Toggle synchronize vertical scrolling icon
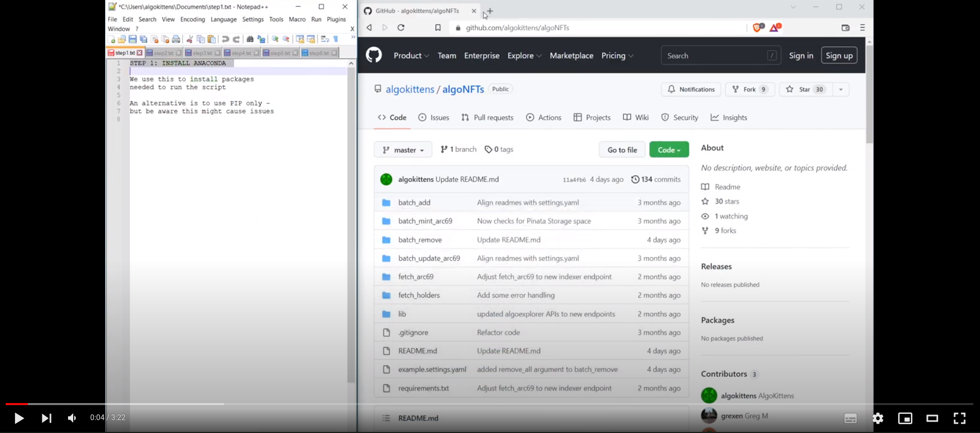Viewport: 980px width, 433px height. coord(300,39)
